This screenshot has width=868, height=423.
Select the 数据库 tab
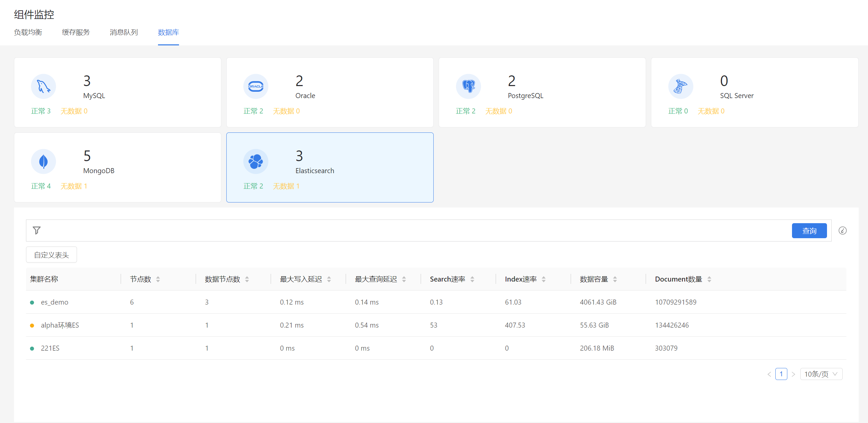(168, 32)
